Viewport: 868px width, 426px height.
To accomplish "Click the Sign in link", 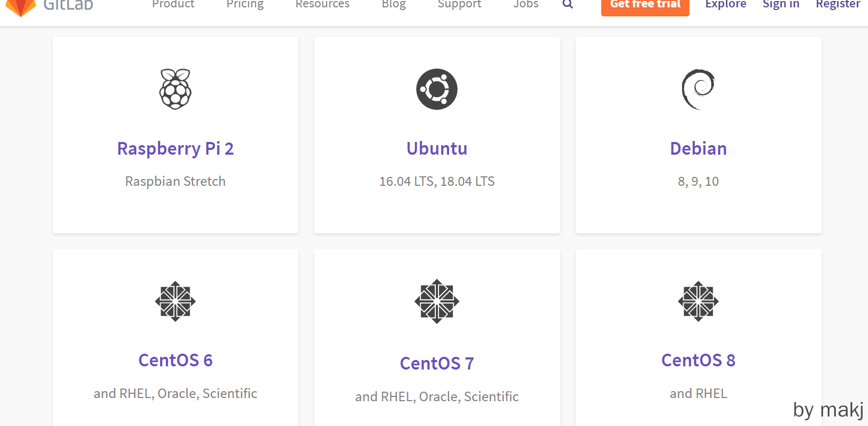I will 781,4.
